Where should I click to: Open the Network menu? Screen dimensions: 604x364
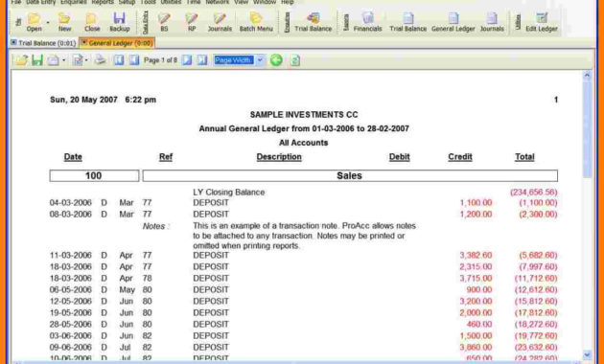tap(218, 2)
